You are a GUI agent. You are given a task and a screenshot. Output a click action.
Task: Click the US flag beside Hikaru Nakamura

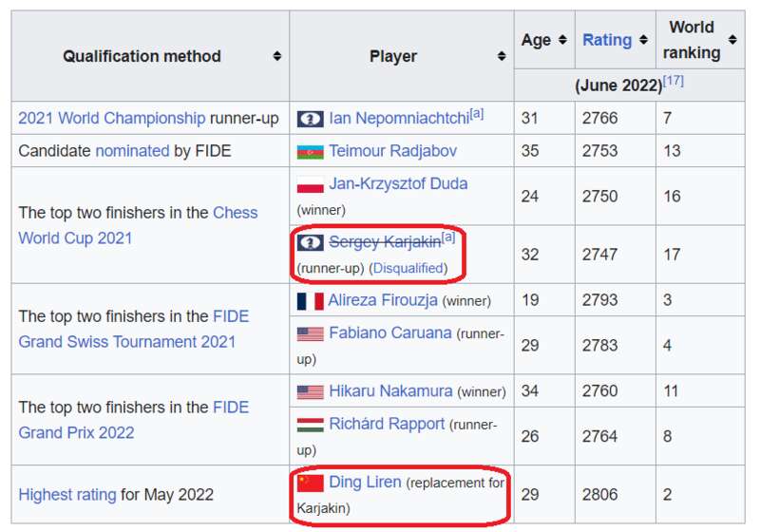[311, 392]
